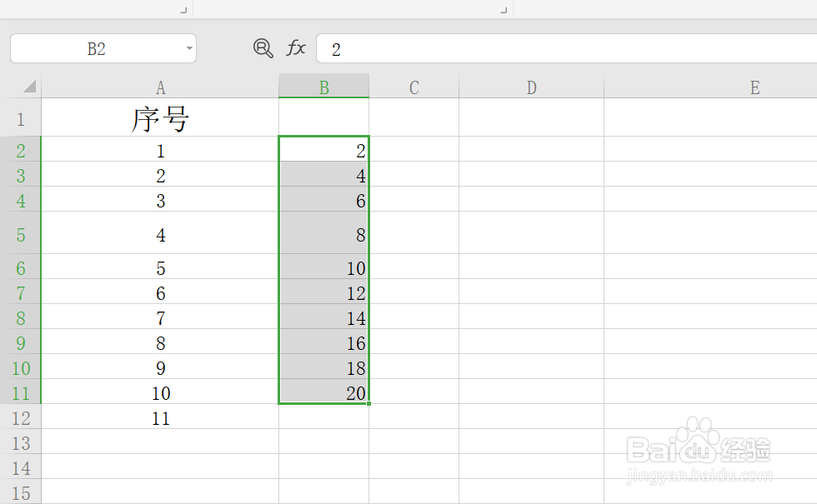Select row 2 header
This screenshot has height=504, width=817.
[x=20, y=149]
